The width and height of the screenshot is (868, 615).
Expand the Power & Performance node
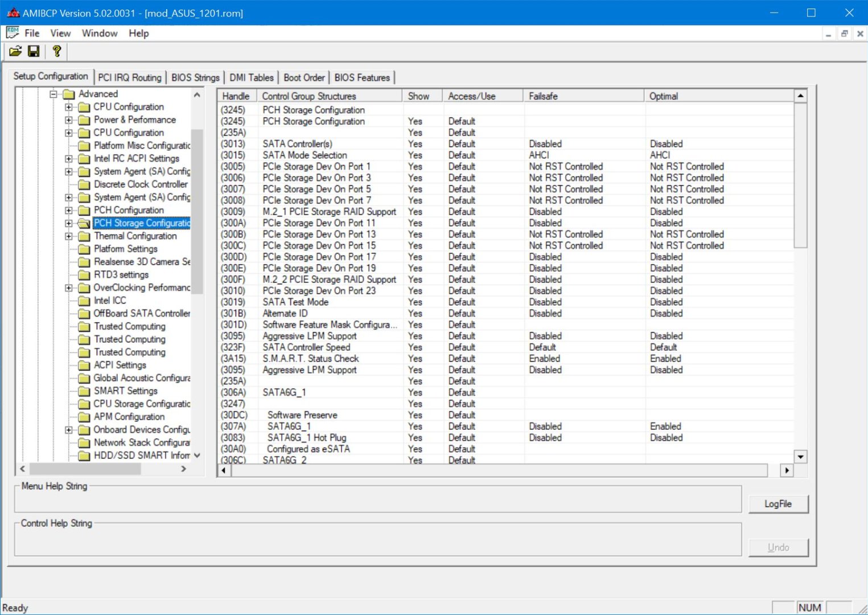pyautogui.click(x=69, y=120)
